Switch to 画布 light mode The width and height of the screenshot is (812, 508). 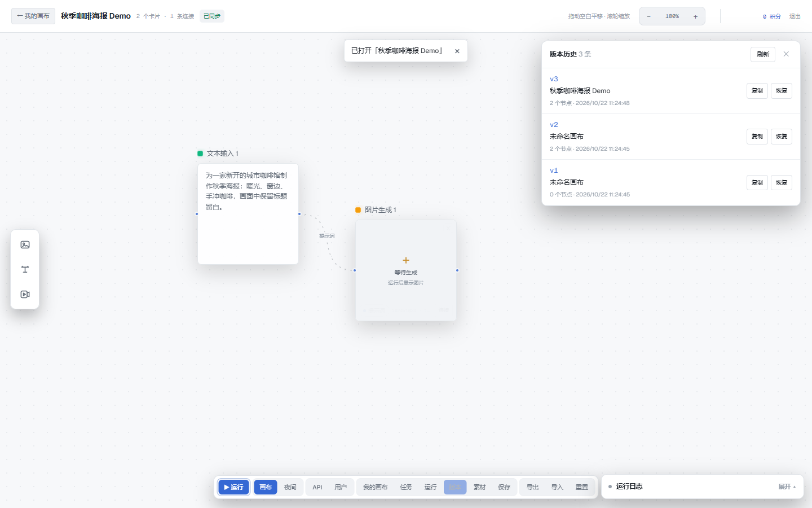tap(266, 487)
